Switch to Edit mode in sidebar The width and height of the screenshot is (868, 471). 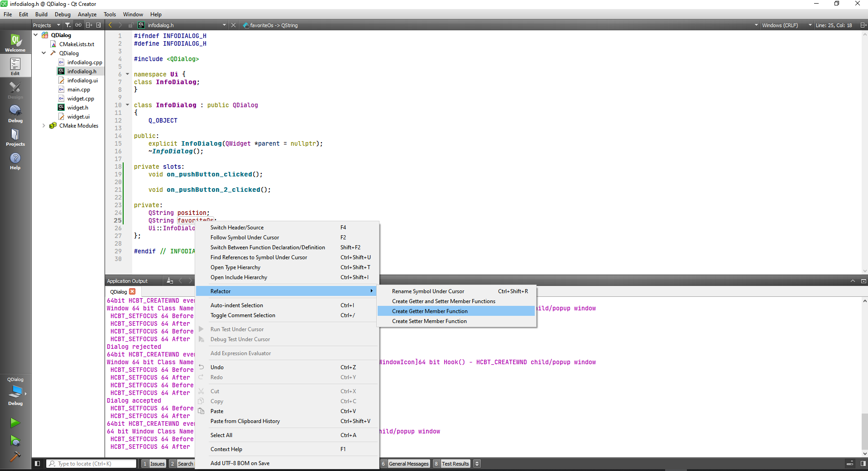tap(15, 66)
